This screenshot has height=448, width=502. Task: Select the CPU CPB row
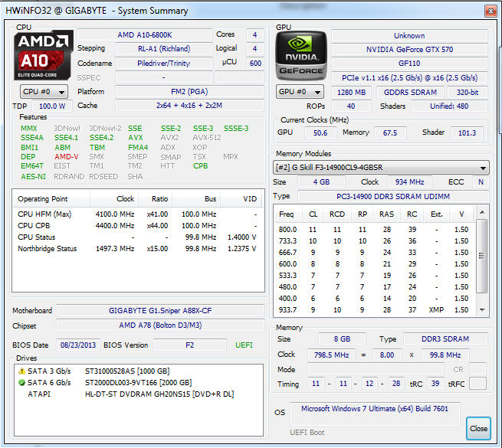click(138, 226)
